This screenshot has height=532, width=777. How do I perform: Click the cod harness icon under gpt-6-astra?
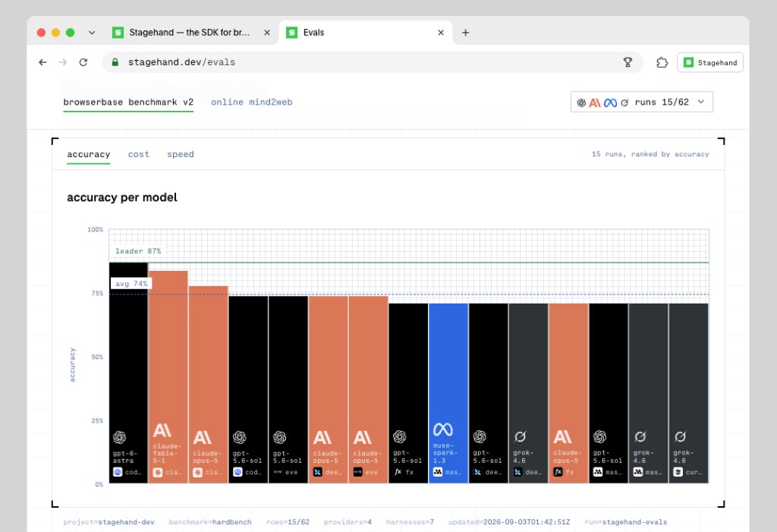118,472
